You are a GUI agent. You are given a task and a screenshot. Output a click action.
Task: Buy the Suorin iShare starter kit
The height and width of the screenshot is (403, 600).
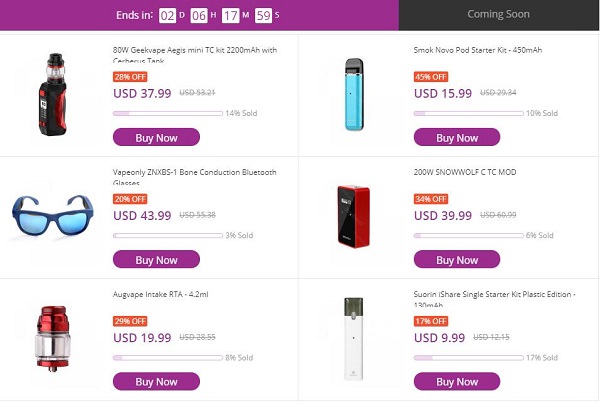457,381
